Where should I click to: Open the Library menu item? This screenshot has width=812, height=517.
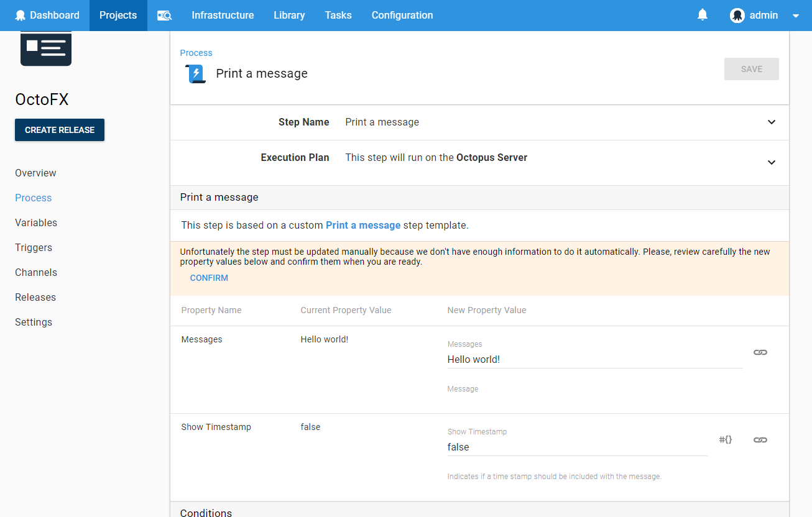coord(289,15)
